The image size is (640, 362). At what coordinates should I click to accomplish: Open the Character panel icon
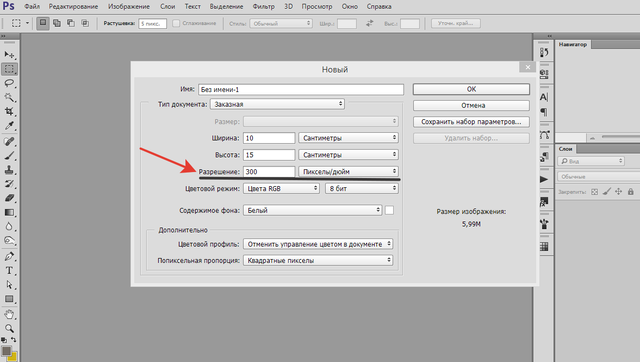[544, 97]
